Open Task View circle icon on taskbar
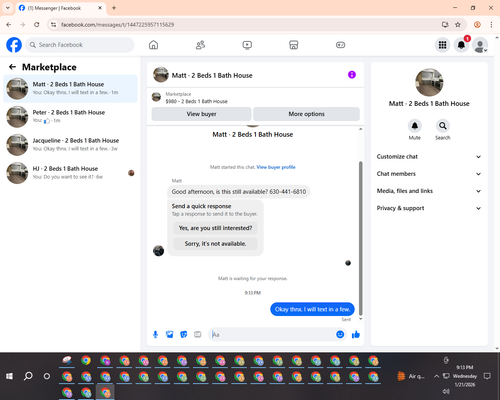This screenshot has height=400, width=500. tap(47, 376)
